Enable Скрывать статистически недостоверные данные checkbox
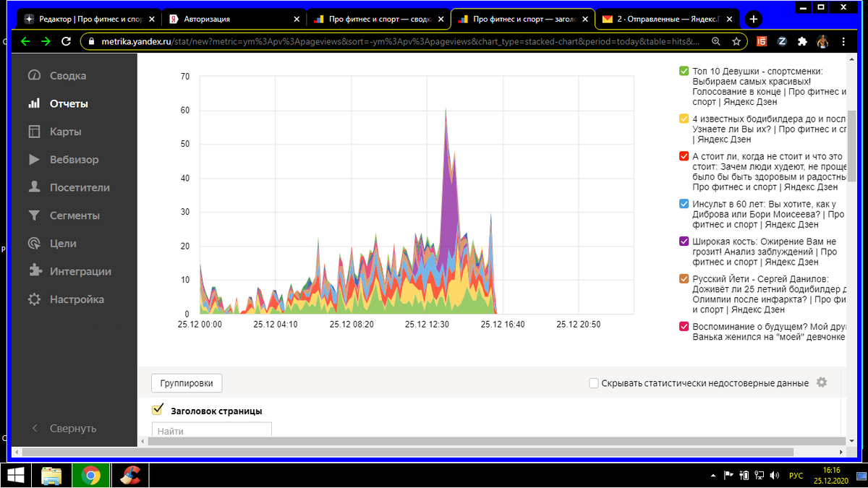The height and width of the screenshot is (488, 868). tap(594, 383)
